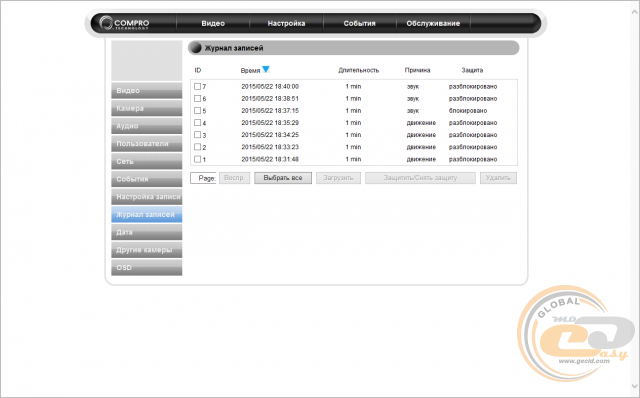Open OSD in the sidebar
Screen dimensions: 640x398
147,267
